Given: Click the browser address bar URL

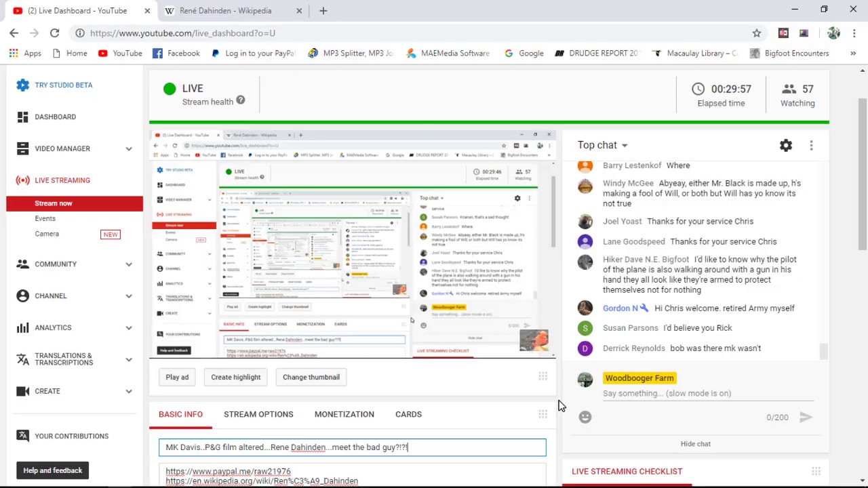Looking at the screenshot, I should (182, 33).
